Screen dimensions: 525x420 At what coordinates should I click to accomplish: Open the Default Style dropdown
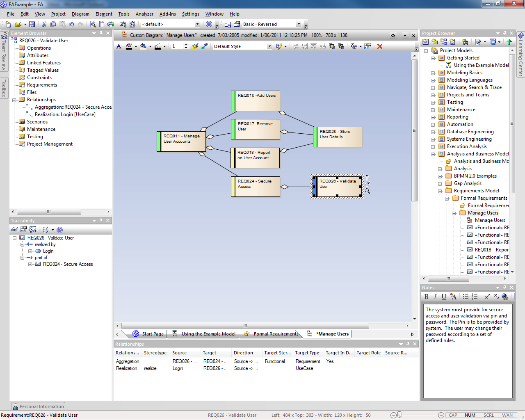click(269, 46)
